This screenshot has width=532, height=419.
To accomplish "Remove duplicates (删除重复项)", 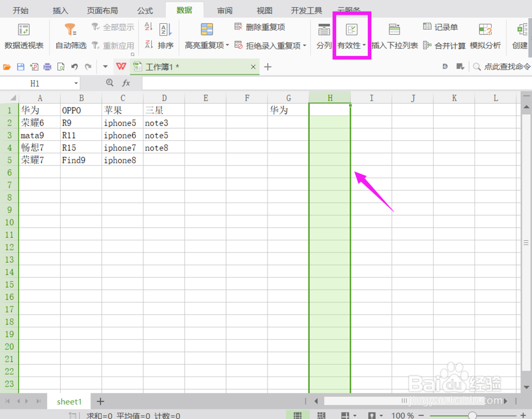I will pyautogui.click(x=260, y=27).
